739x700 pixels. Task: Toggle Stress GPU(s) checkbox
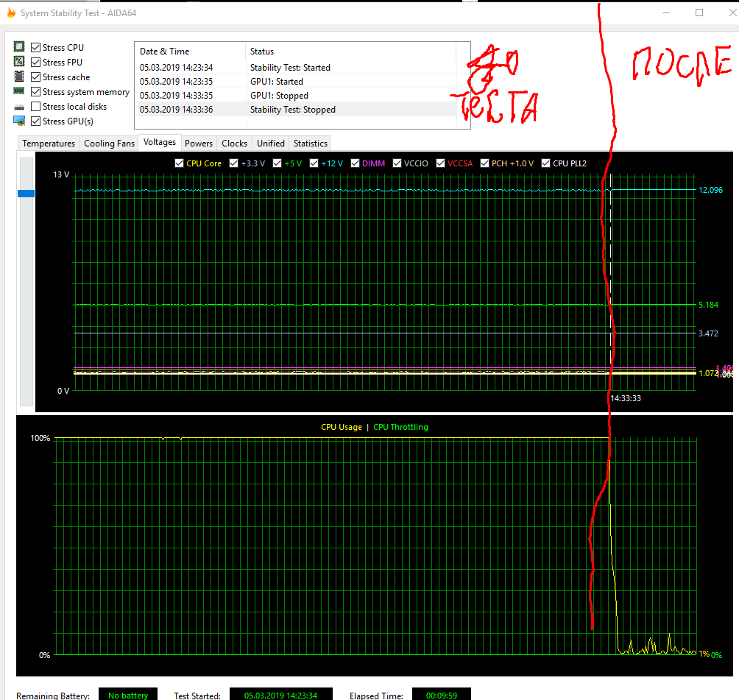coord(35,121)
